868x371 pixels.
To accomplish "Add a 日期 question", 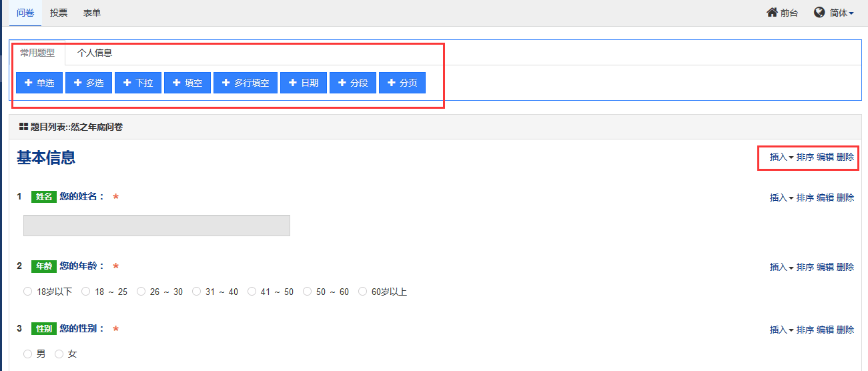I will pos(304,83).
